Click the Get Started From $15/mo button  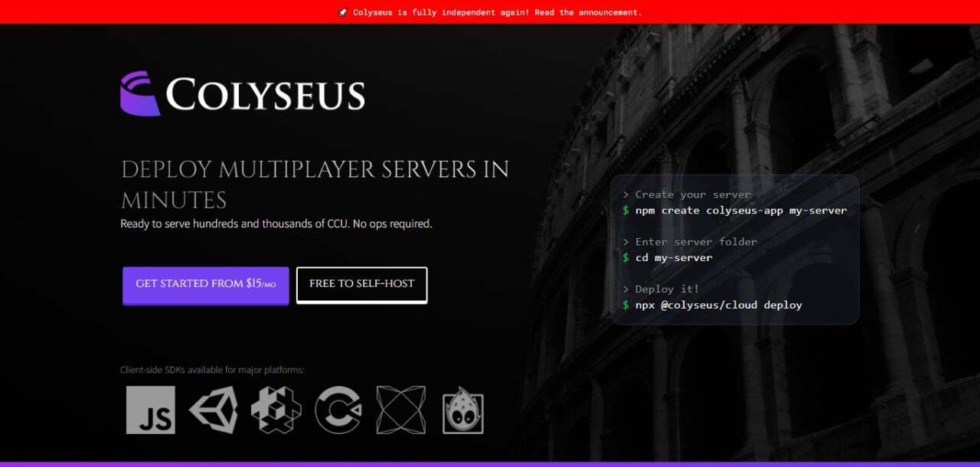coord(206,285)
